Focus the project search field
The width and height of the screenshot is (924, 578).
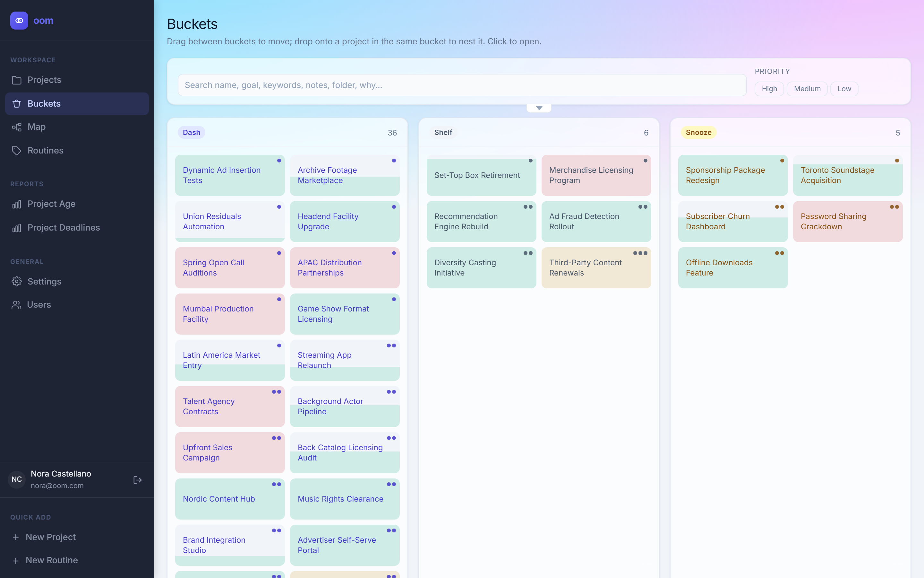tap(462, 85)
